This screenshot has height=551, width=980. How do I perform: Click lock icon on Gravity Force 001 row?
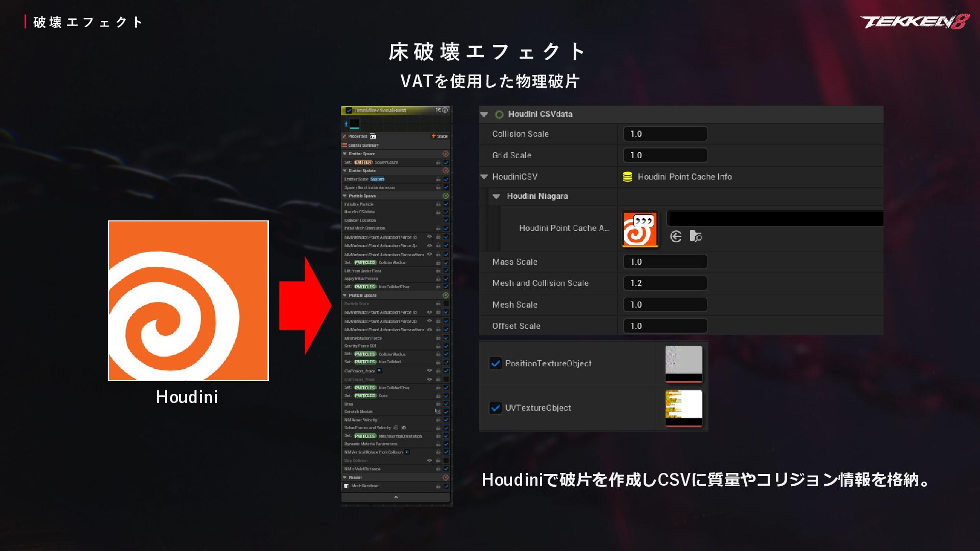tap(438, 346)
